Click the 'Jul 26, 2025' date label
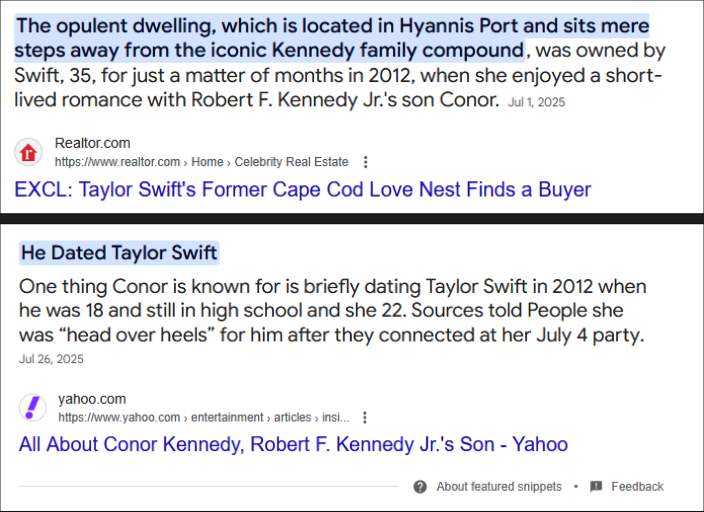The width and height of the screenshot is (704, 512). [x=51, y=359]
